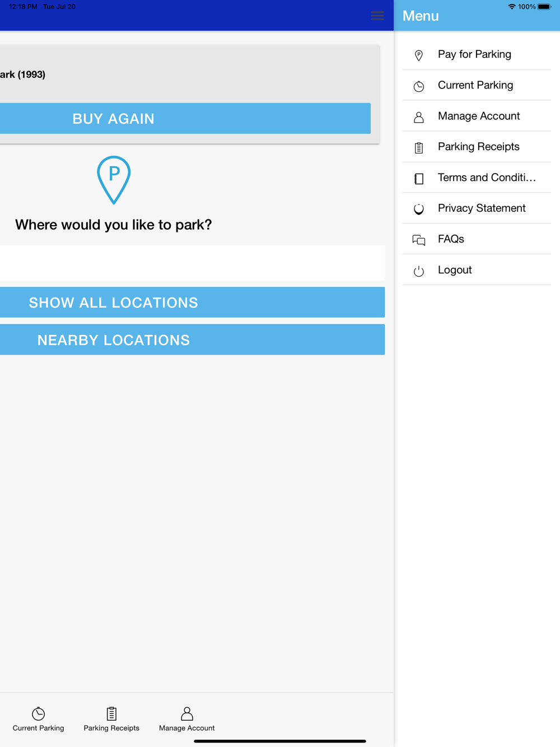Screen dimensions: 560x747
Task: Tap the iOS home indicator bar
Action: (280, 741)
